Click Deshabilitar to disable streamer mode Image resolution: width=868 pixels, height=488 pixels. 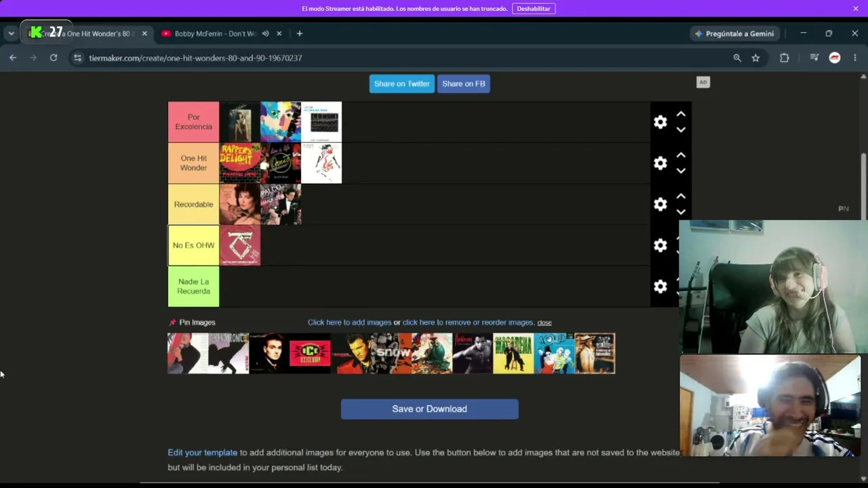click(x=534, y=9)
